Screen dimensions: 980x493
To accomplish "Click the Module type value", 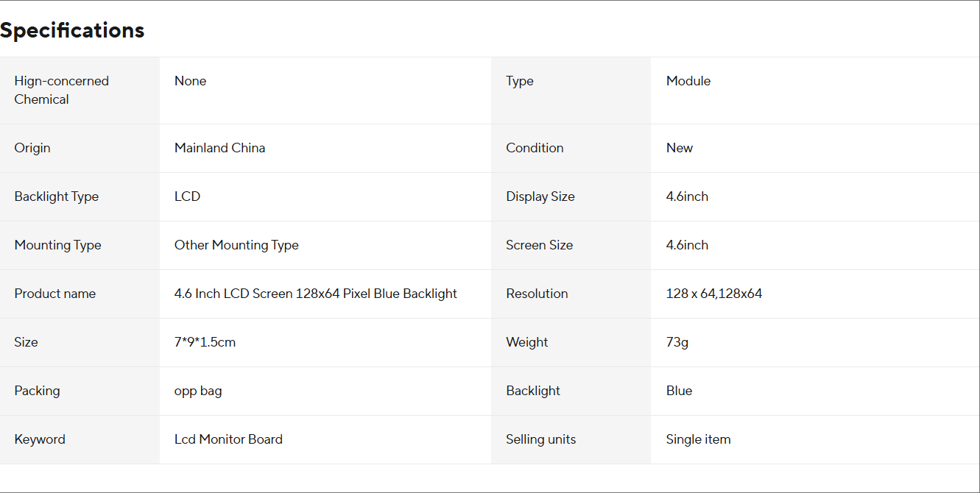I will (x=688, y=81).
